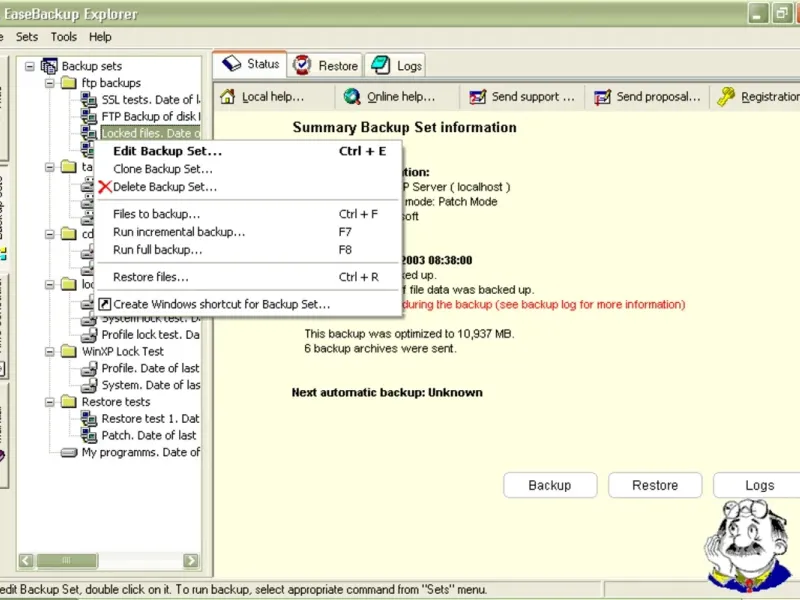Select 'WinXP Lock Test' folder label

pos(122,351)
